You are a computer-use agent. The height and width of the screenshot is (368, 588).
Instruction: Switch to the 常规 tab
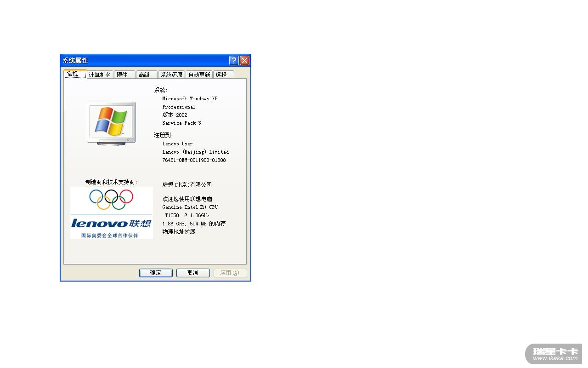(x=75, y=74)
